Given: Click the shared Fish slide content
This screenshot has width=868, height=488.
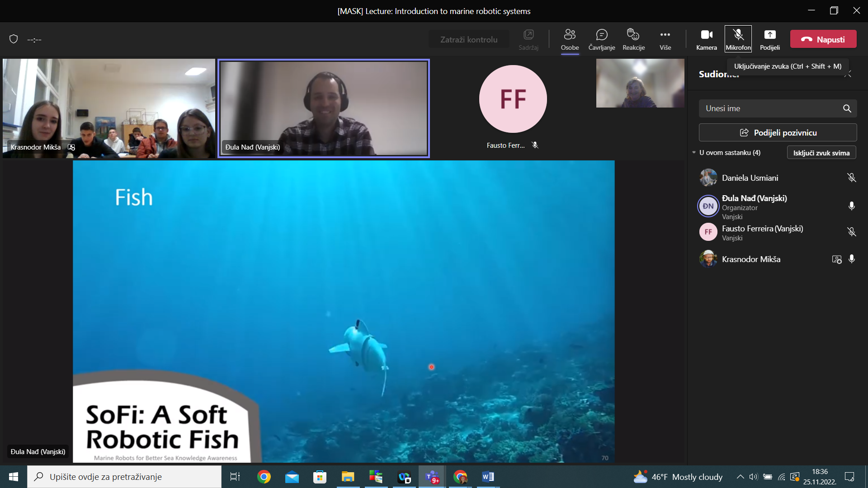Looking at the screenshot, I should pyautogui.click(x=344, y=311).
